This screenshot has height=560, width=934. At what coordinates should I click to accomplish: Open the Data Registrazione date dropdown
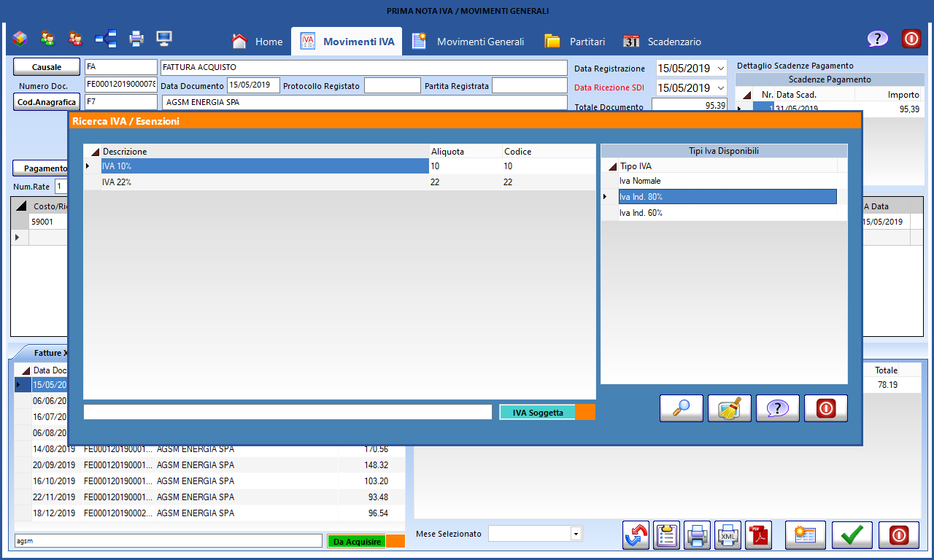(x=721, y=69)
